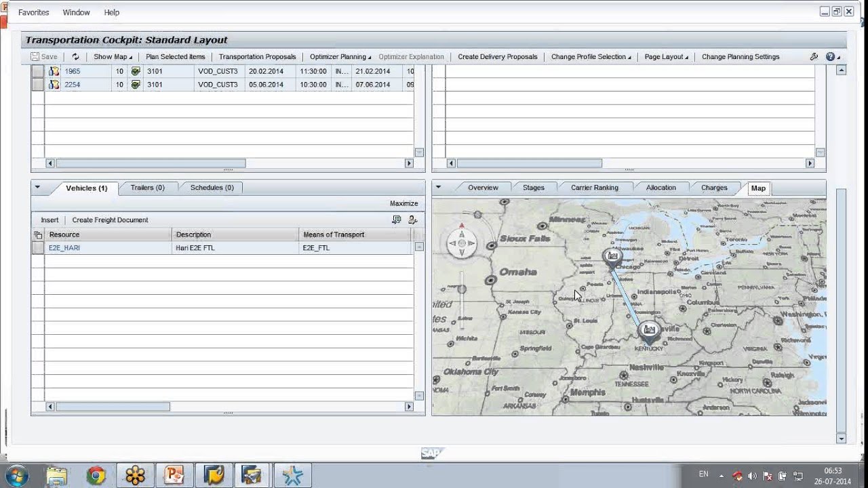This screenshot has height=488, width=868.
Task: Click select-all icon in Resource table header
Action: pos(38,235)
